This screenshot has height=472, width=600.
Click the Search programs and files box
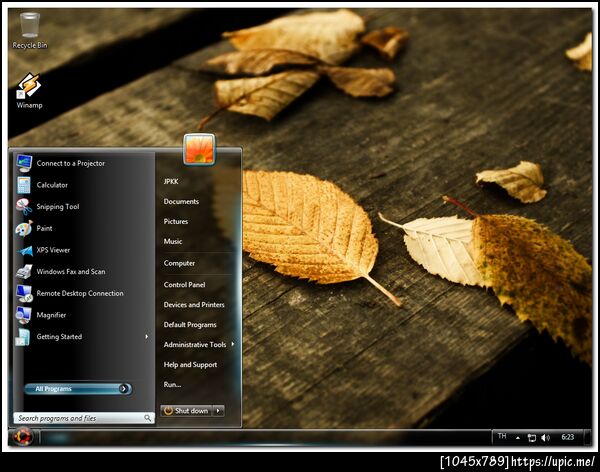pos(84,418)
